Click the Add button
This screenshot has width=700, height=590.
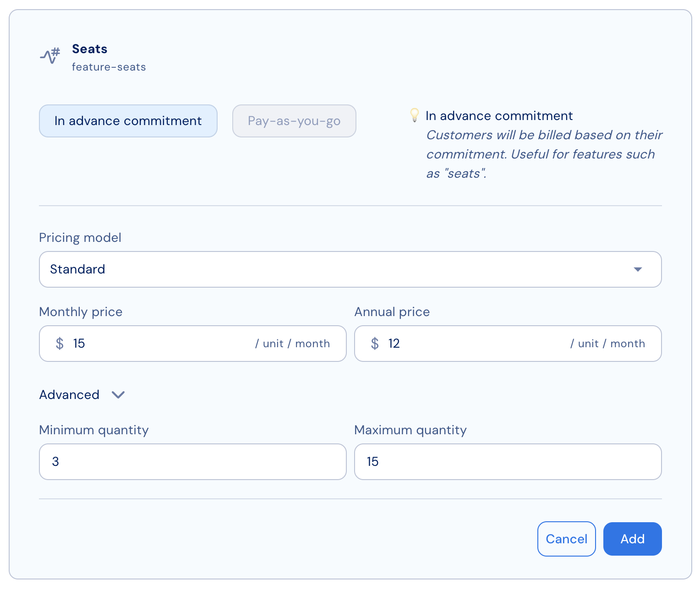tap(632, 539)
